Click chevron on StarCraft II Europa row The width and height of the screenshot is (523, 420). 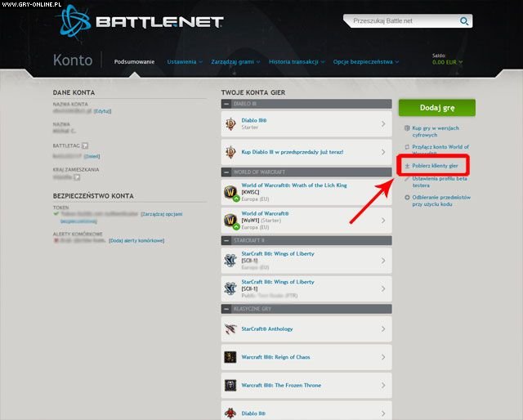[383, 261]
